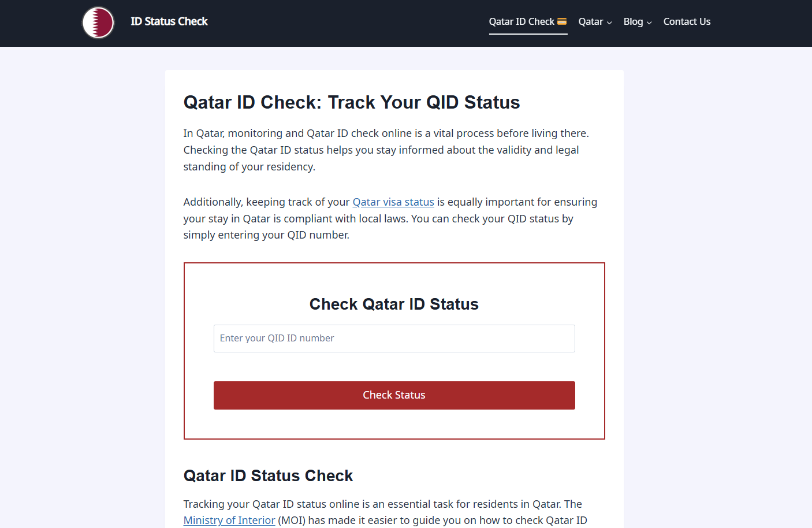The width and height of the screenshot is (812, 528).
Task: Open the Qatar visa status link
Action: (393, 202)
